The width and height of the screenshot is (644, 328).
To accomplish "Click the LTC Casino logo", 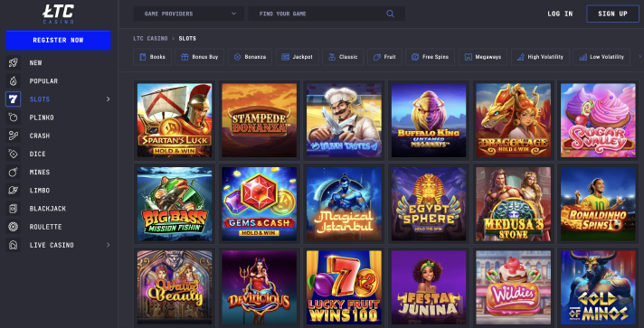I will 58,14.
